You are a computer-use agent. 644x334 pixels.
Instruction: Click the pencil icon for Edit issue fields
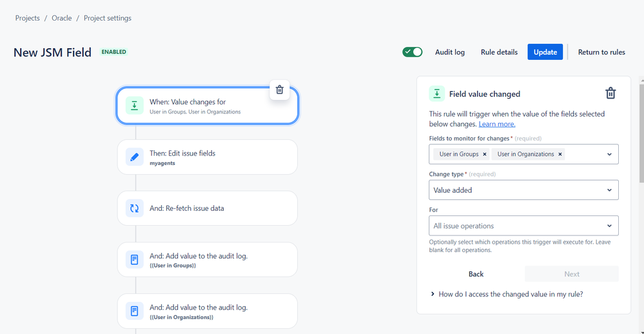[x=134, y=157]
